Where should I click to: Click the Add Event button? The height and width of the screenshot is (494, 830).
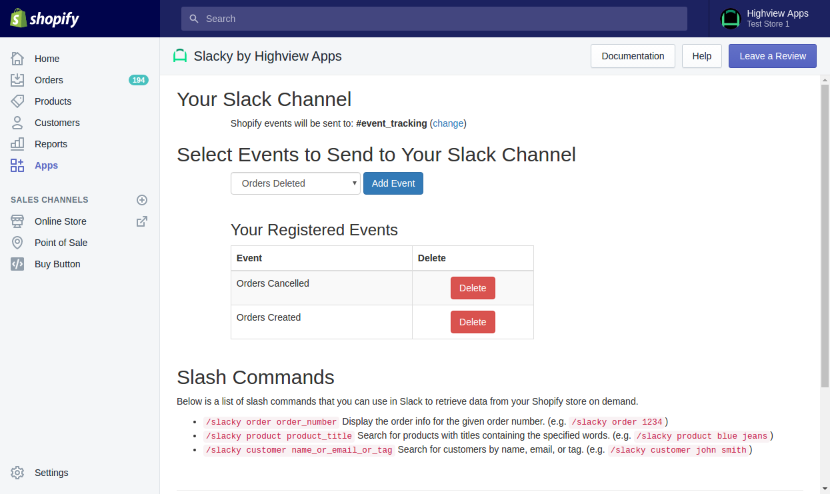[393, 183]
